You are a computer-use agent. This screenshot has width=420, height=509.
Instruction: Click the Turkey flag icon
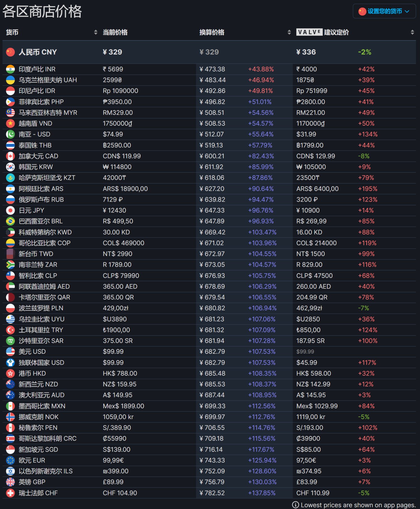(10, 330)
